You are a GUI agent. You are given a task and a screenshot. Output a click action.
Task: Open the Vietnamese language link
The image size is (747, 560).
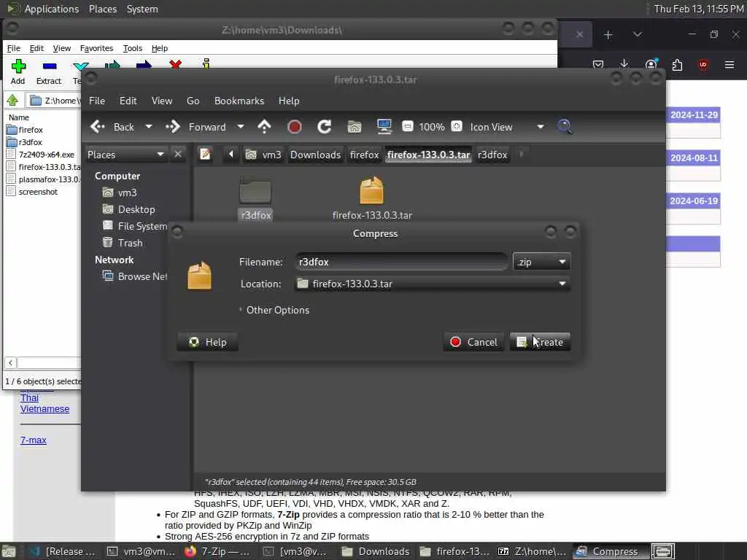click(44, 408)
